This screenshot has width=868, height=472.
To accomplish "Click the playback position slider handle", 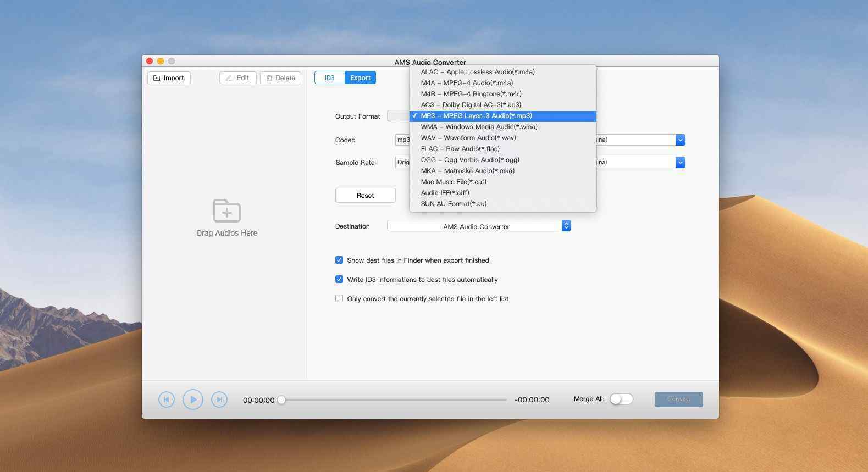I will 281,399.
